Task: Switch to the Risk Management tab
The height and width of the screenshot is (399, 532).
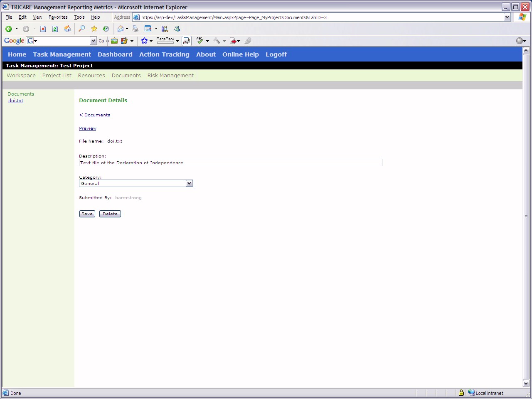Action: point(170,75)
